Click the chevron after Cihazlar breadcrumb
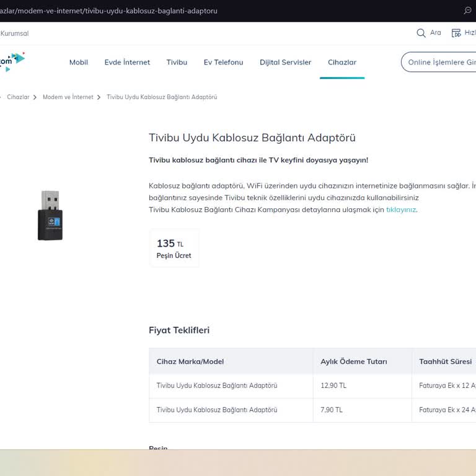 click(x=35, y=97)
